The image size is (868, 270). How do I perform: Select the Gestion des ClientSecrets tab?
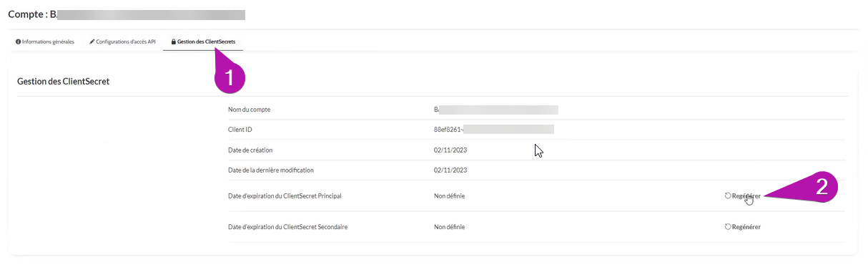coord(203,42)
